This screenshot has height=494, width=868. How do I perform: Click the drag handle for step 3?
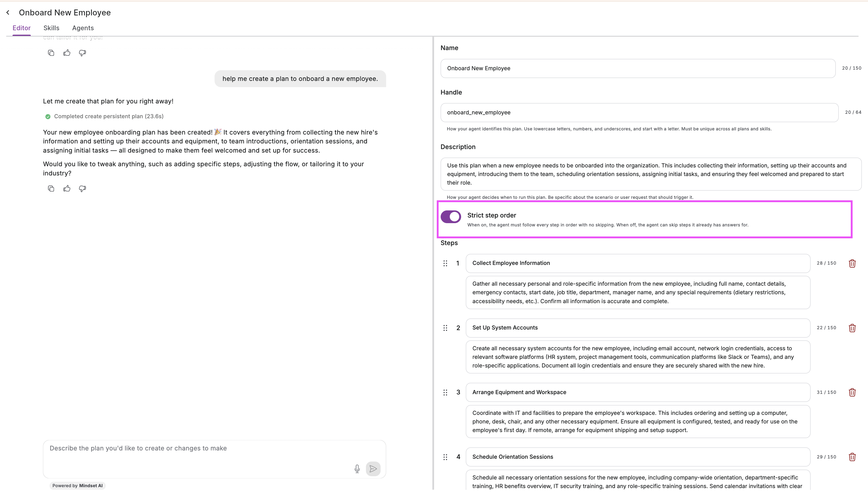tap(445, 393)
